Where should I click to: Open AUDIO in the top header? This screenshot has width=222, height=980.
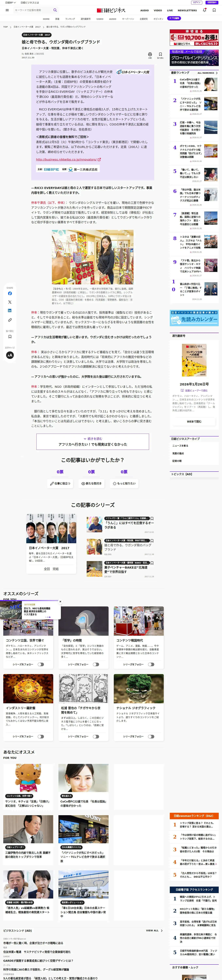(144, 11)
